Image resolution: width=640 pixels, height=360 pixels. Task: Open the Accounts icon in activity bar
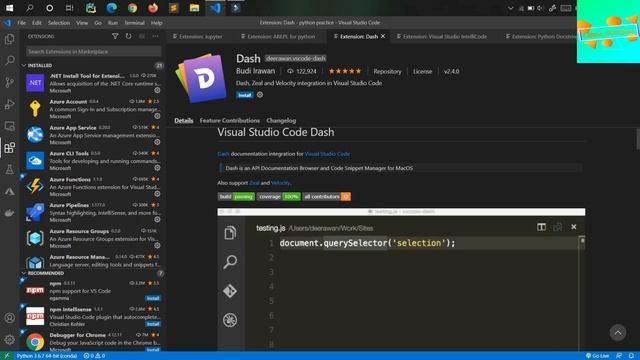(9, 318)
